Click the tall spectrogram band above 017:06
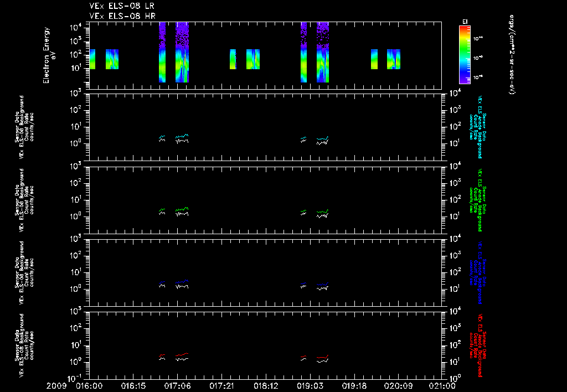 [182, 53]
